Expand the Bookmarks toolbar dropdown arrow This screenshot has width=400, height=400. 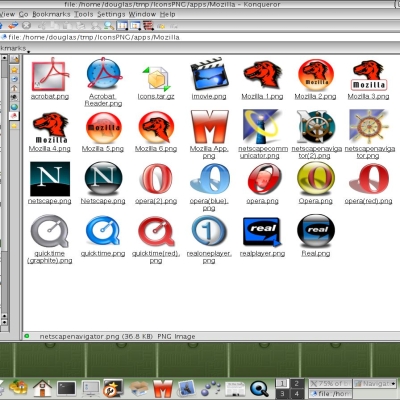point(29,51)
